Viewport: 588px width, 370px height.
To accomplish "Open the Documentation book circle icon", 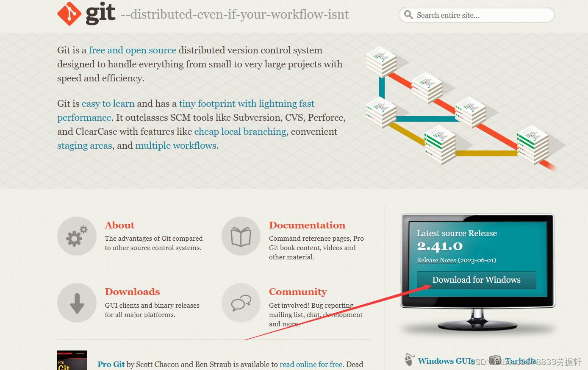I will [x=241, y=236].
